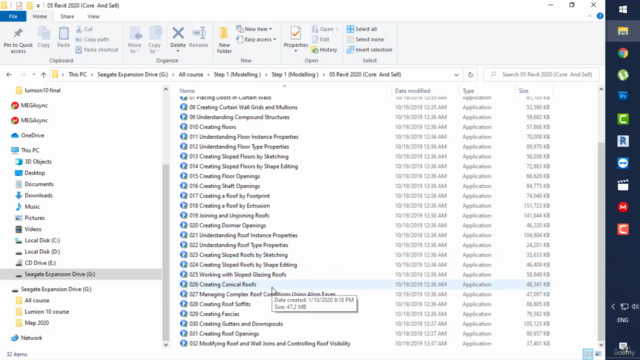This screenshot has width=640, height=360.
Task: Switch to the View ribbon tab
Action: click(93, 16)
